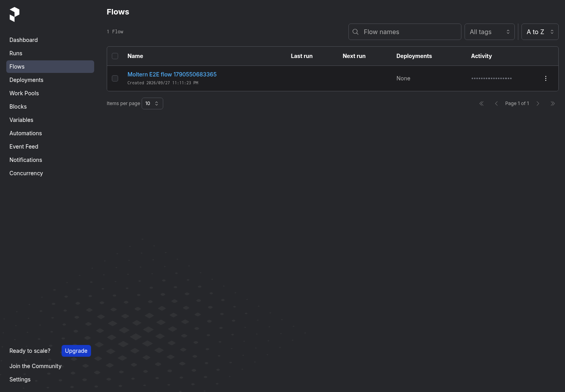The width and height of the screenshot is (565, 392).
Task: Open the A to Z sort dropdown
Action: [540, 32]
